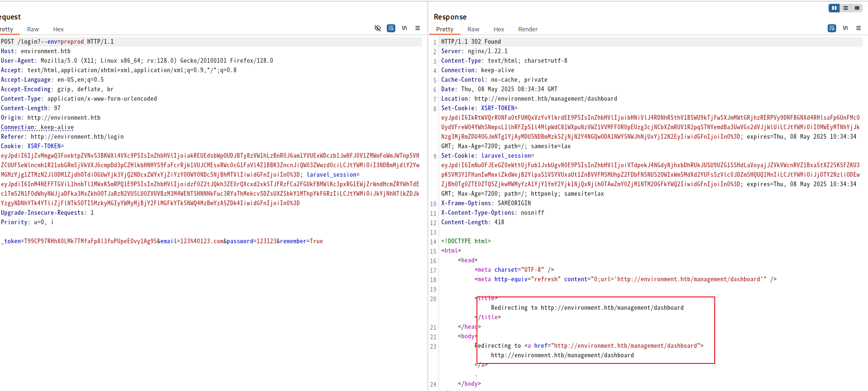
Task: Click the 'Redirecting to http://environment.htb/management/dashboard' title text
Action: coord(587,308)
